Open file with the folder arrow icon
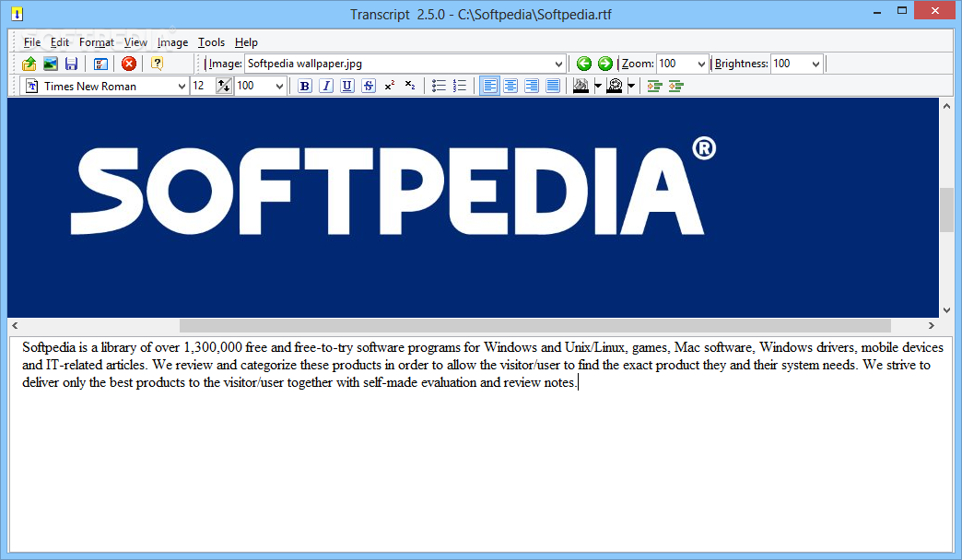962x560 pixels. tap(29, 64)
